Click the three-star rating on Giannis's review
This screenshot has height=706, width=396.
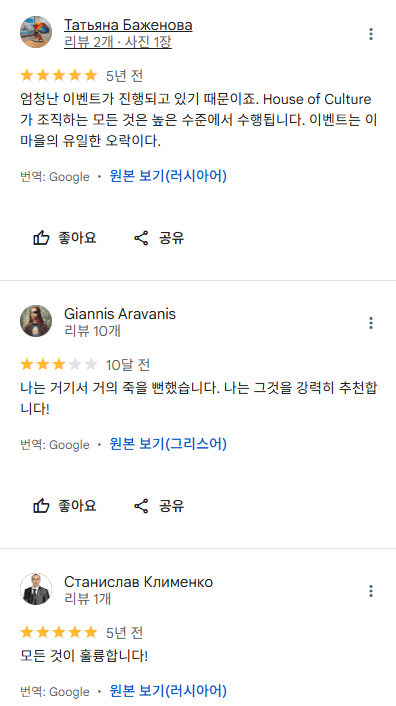(59, 364)
